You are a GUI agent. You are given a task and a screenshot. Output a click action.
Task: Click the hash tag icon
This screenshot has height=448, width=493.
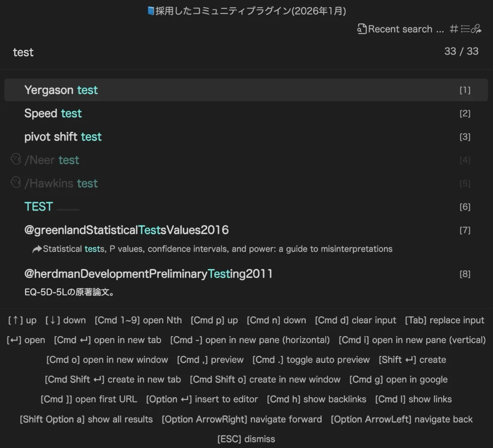(x=454, y=29)
